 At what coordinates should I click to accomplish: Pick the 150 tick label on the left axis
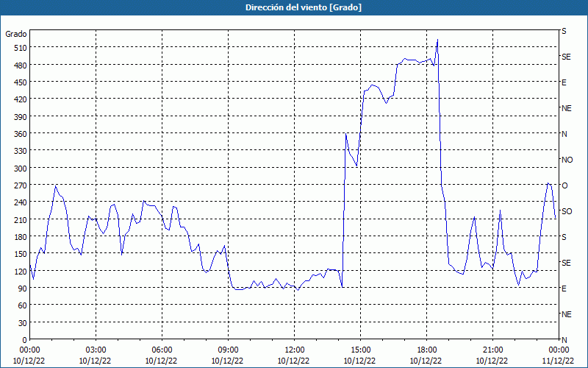(21, 254)
